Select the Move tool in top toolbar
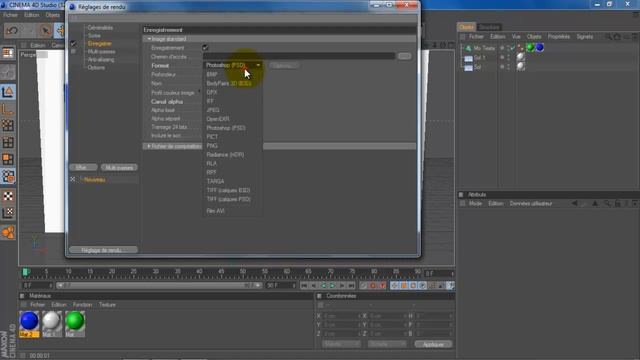The width and height of the screenshot is (640, 360). 60,31
